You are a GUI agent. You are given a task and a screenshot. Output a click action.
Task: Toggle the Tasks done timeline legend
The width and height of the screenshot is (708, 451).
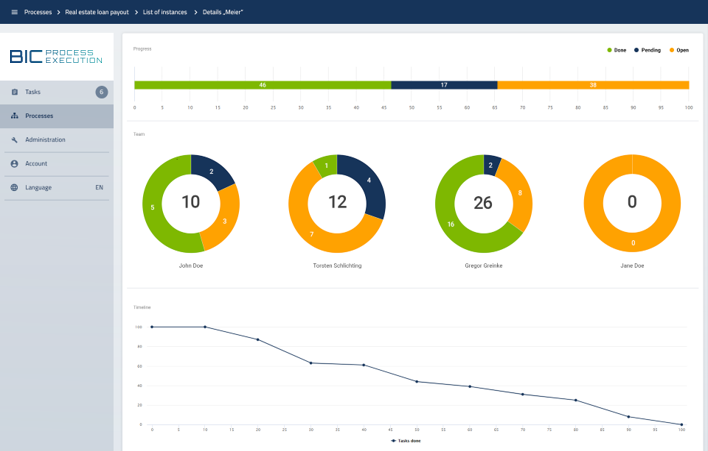click(x=405, y=441)
